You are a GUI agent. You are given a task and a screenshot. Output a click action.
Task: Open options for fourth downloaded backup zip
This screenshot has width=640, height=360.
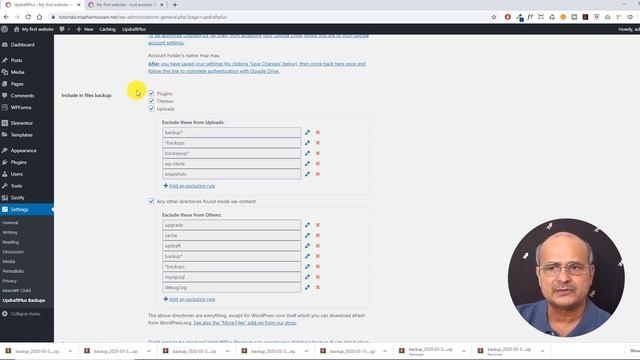click(x=306, y=351)
